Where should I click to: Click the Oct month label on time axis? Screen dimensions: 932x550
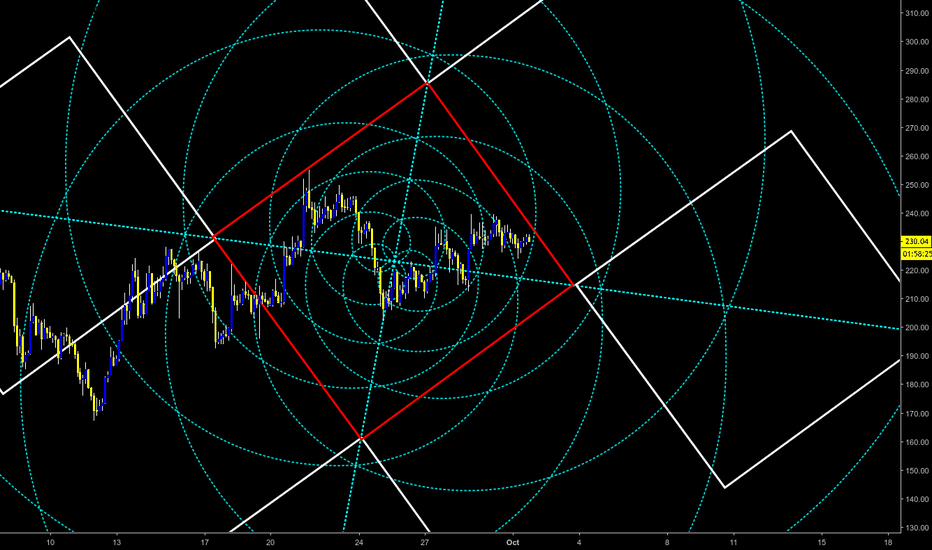(512, 542)
